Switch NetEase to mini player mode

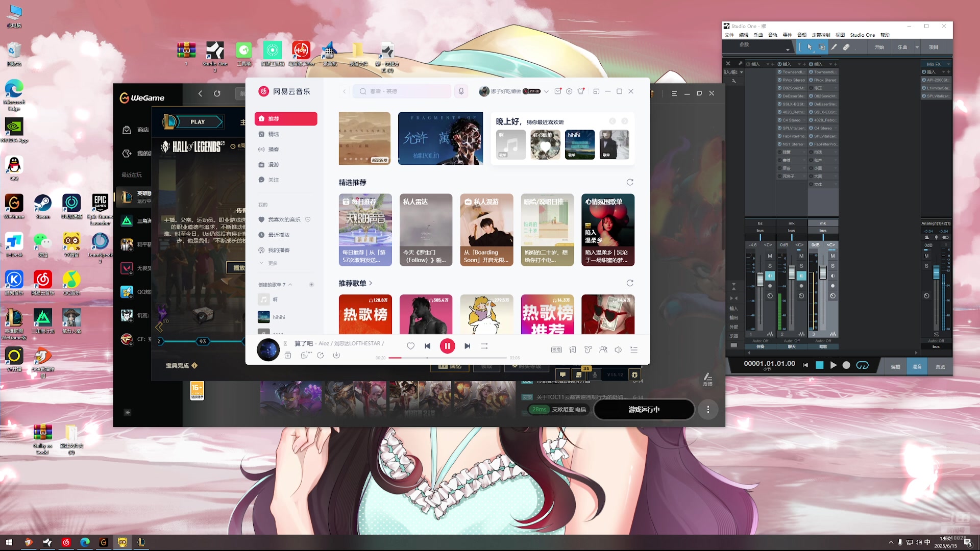596,91
